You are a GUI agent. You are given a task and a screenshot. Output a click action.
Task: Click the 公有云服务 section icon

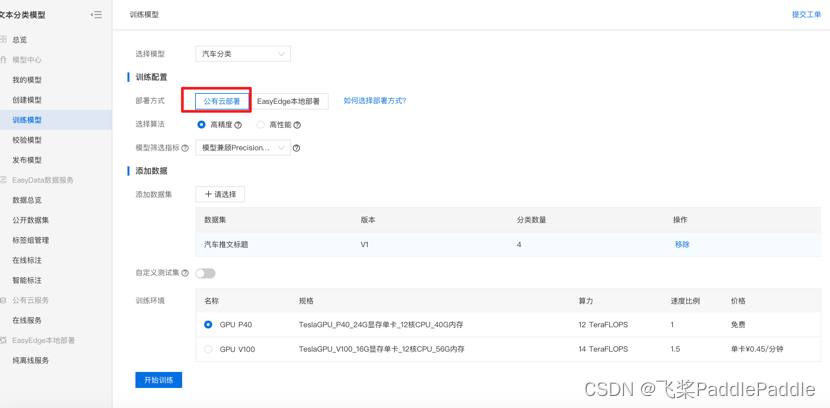[3, 300]
